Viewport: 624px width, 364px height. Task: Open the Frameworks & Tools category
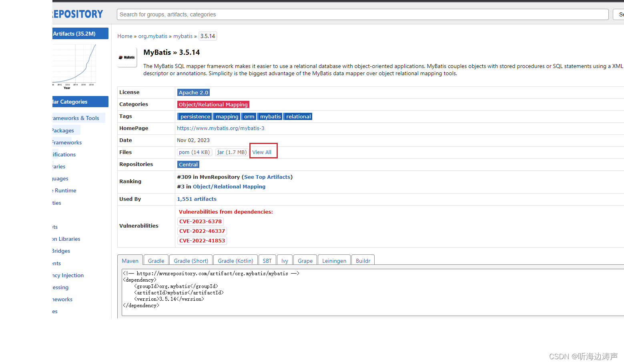click(x=76, y=118)
